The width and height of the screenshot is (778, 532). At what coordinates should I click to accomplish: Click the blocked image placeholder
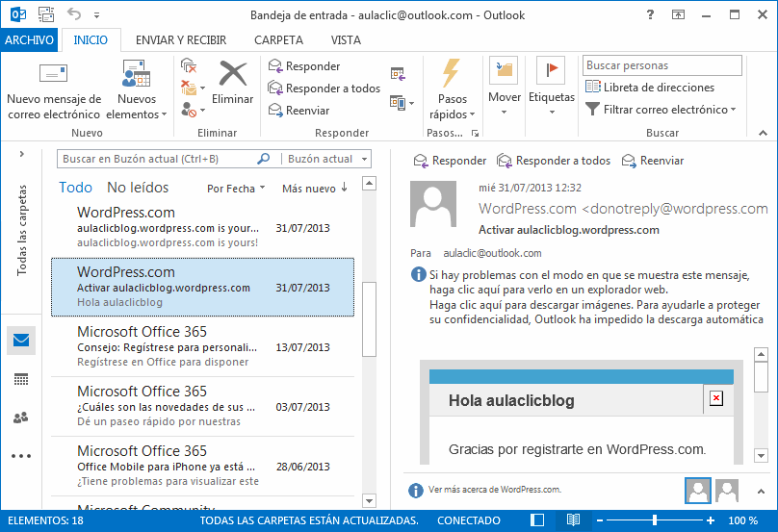pos(716,398)
